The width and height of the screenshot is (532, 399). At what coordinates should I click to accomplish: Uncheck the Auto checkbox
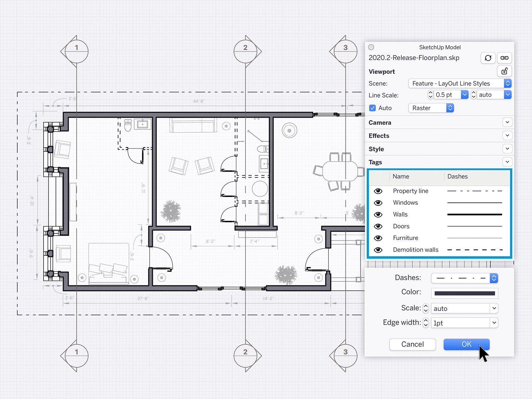[372, 108]
